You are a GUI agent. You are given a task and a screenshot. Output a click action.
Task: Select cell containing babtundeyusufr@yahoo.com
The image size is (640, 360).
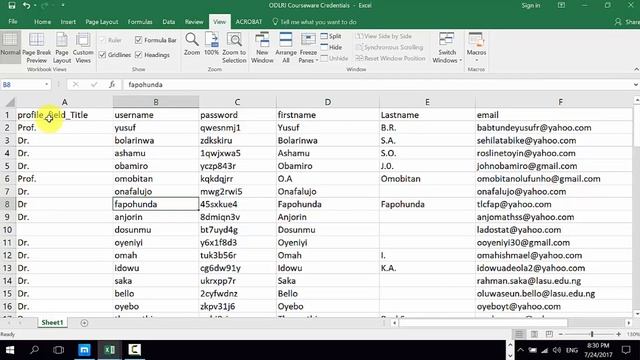pyautogui.click(x=554, y=128)
